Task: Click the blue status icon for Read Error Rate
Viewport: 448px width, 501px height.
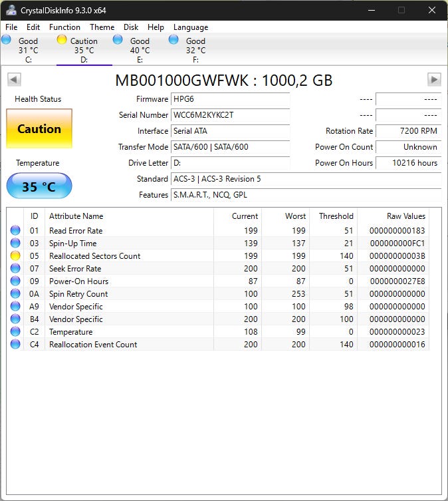Action: click(x=15, y=231)
